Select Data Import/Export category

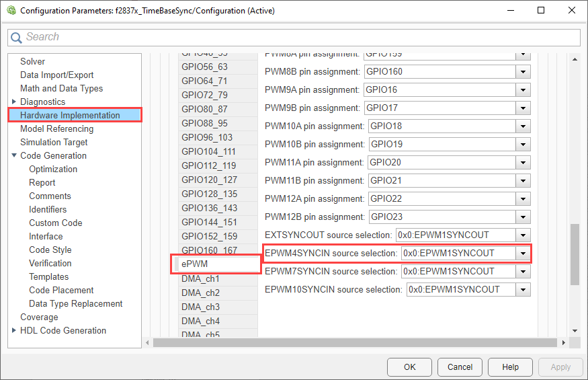[x=56, y=75]
